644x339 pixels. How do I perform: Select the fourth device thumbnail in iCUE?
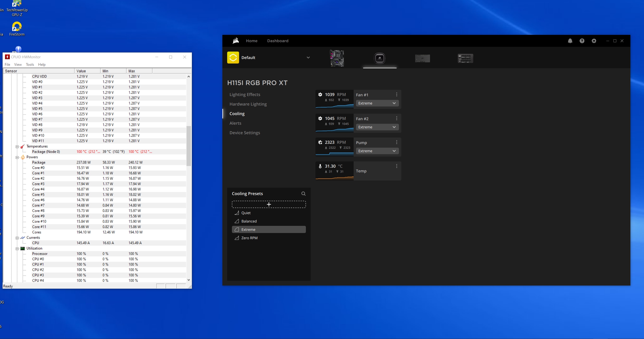tap(465, 58)
